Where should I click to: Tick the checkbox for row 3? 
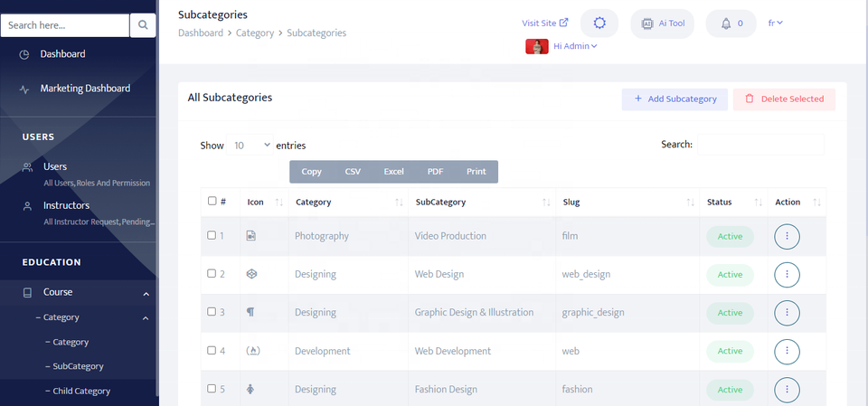[x=212, y=313]
